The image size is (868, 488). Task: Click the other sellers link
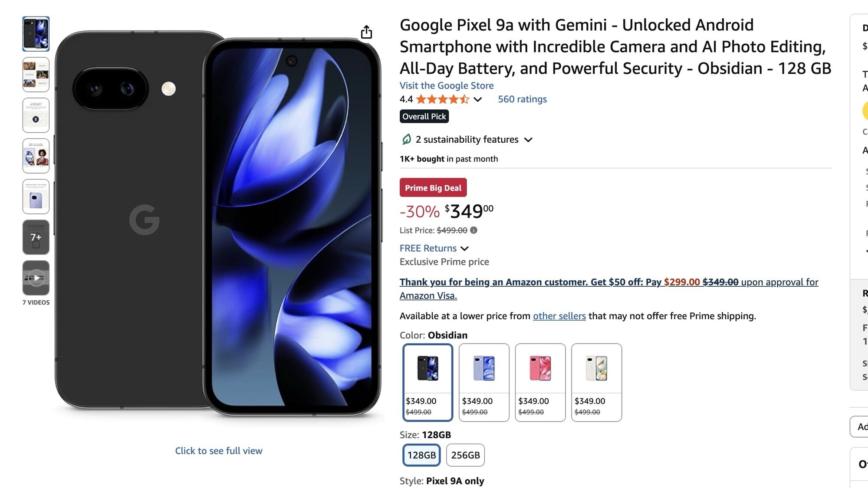tap(559, 316)
